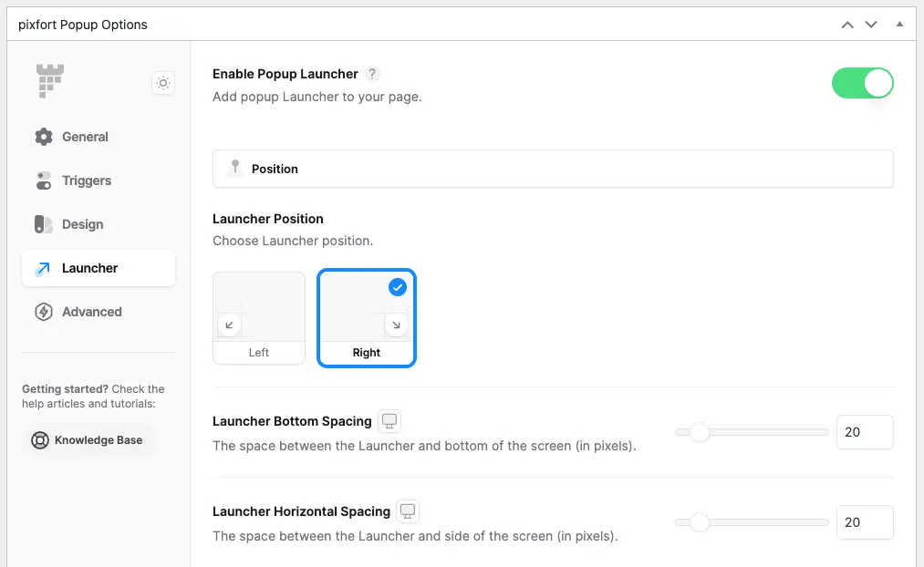Click the desktop device icon next to Launcher Bottom Spacing
Viewport: 924px width, 567px height.
[x=389, y=421]
